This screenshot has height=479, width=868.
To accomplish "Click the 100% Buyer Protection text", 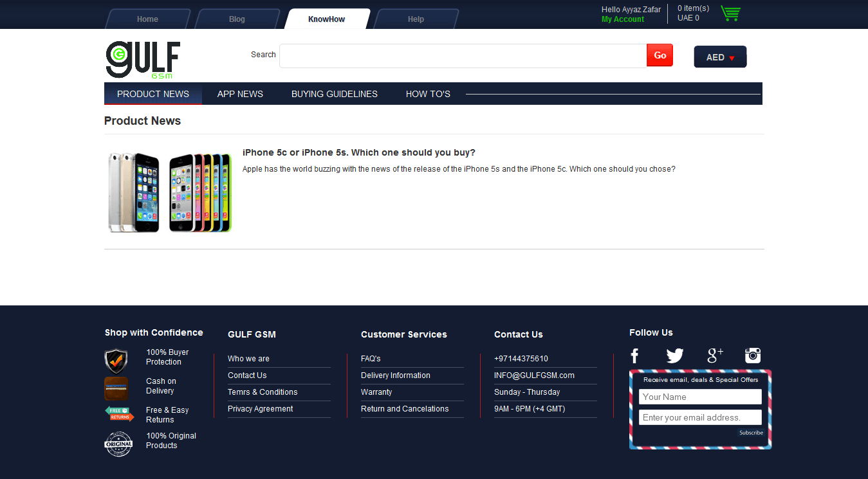I will [x=167, y=357].
